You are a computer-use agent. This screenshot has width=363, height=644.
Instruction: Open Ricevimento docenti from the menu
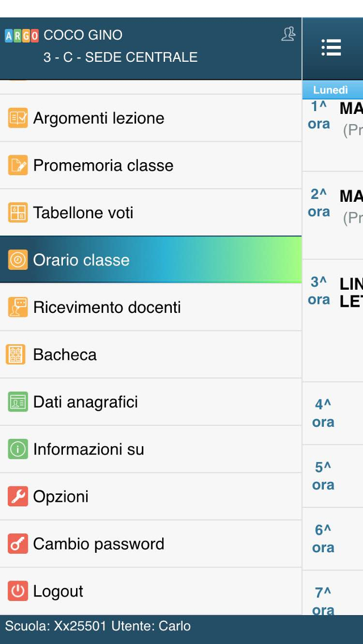[107, 307]
